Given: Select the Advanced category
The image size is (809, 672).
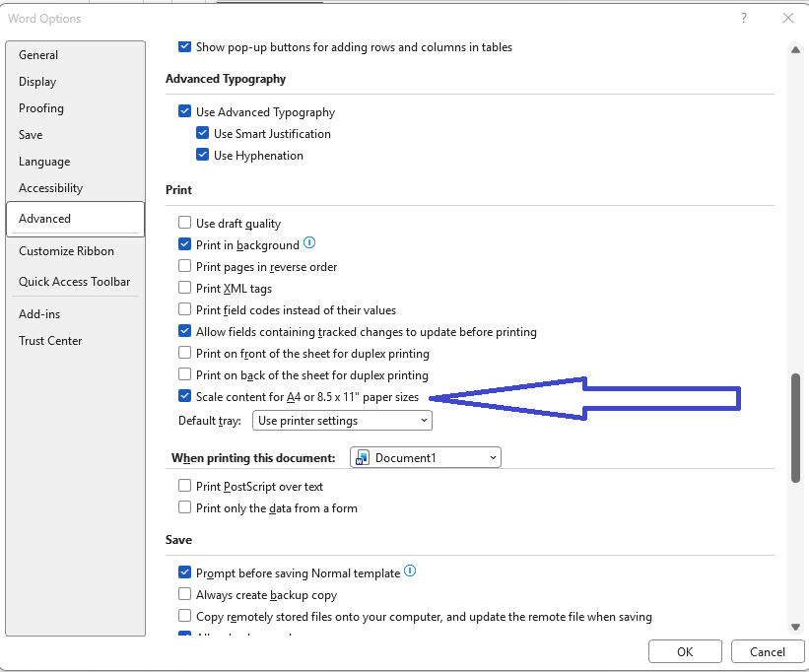Looking at the screenshot, I should pyautogui.click(x=75, y=219).
